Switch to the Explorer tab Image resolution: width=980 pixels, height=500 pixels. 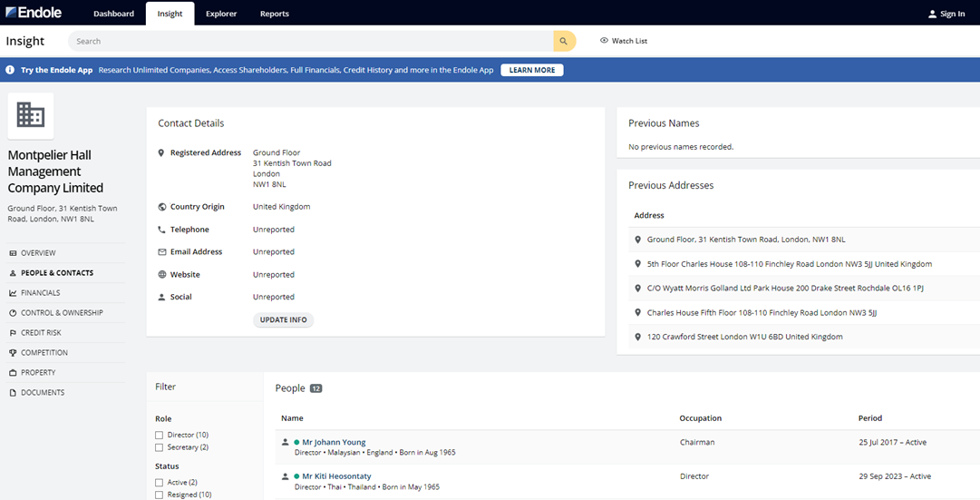(x=221, y=14)
